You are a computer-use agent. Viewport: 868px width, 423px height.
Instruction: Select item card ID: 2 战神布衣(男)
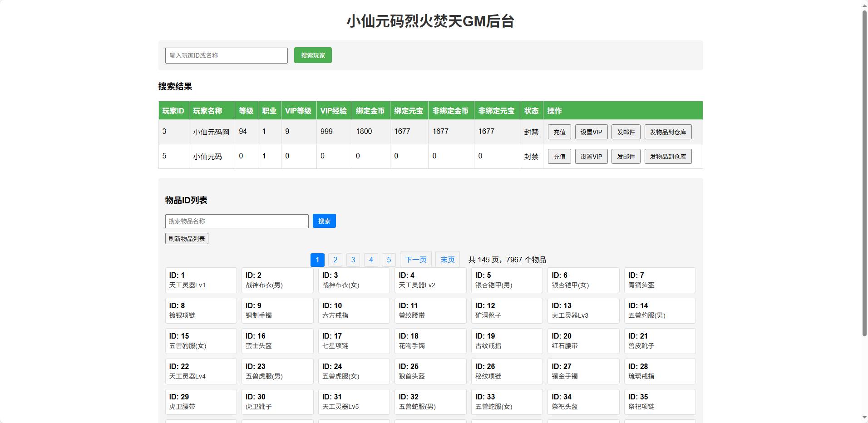click(x=277, y=280)
